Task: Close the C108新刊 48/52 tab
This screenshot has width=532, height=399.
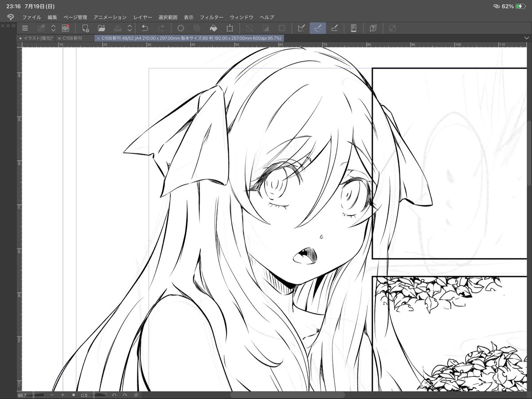Action: pos(98,39)
